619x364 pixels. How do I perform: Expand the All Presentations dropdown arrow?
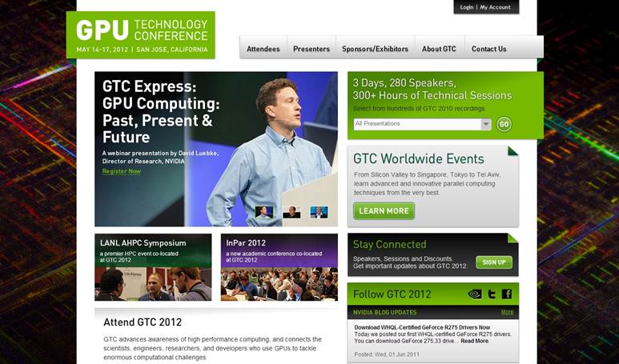tap(486, 124)
